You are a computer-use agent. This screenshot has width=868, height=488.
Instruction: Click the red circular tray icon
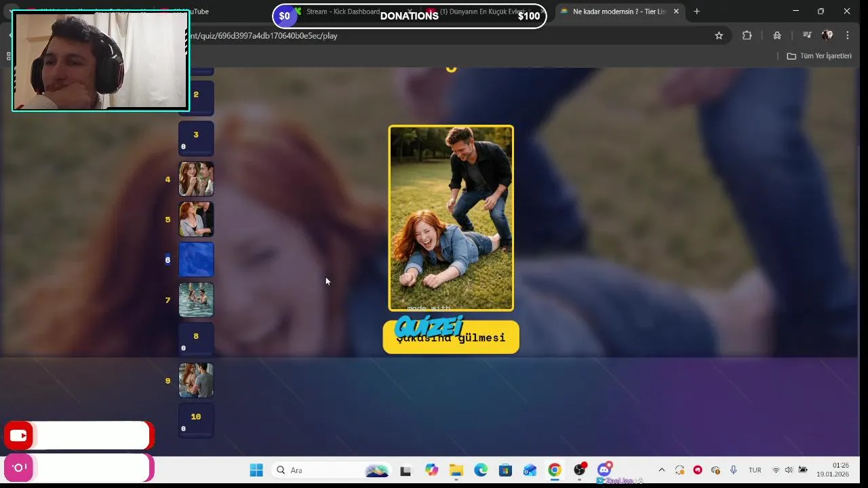(698, 470)
